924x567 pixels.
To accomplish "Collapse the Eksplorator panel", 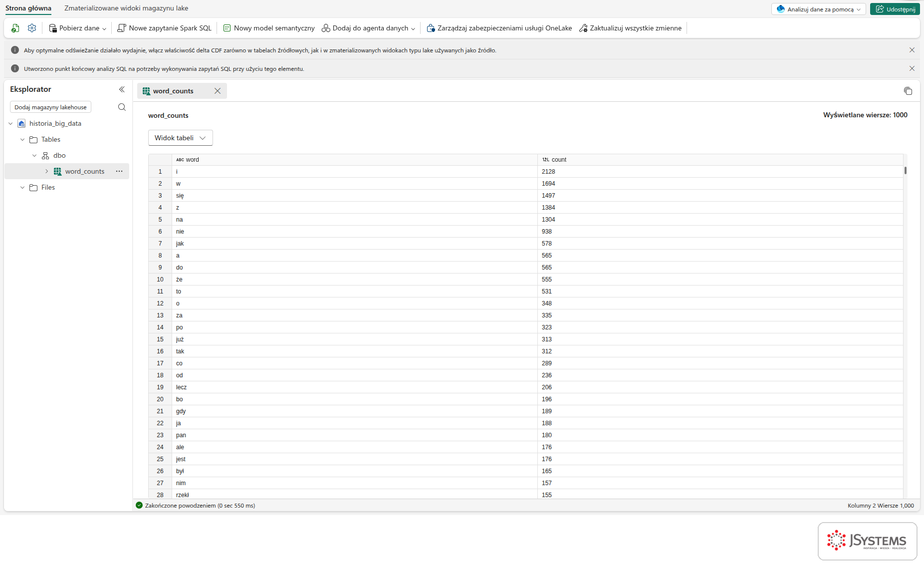I will click(122, 89).
